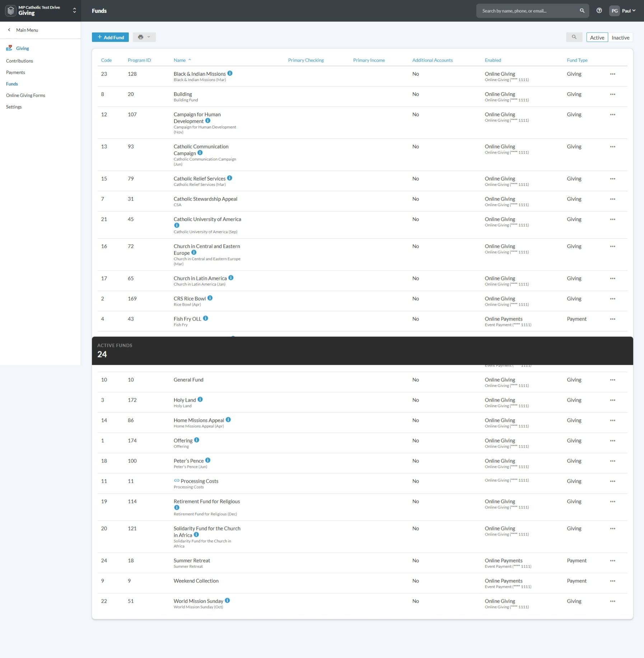644x658 pixels.
Task: Click the info icon next to Black & Indian Missions
Action: [x=230, y=73]
